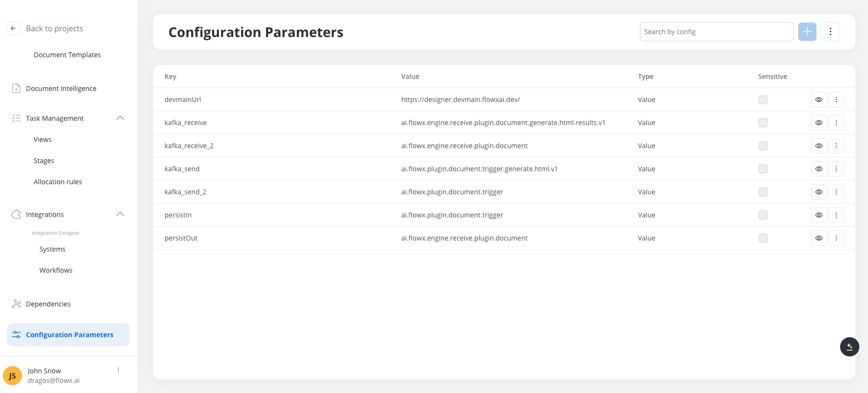Collapse the Integrations section chevron
The height and width of the screenshot is (393, 868).
coord(120,214)
